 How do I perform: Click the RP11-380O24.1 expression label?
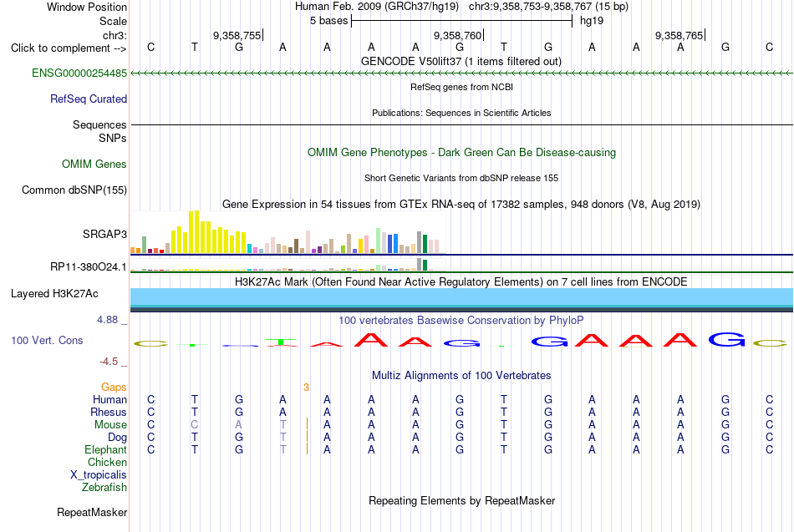[88, 266]
